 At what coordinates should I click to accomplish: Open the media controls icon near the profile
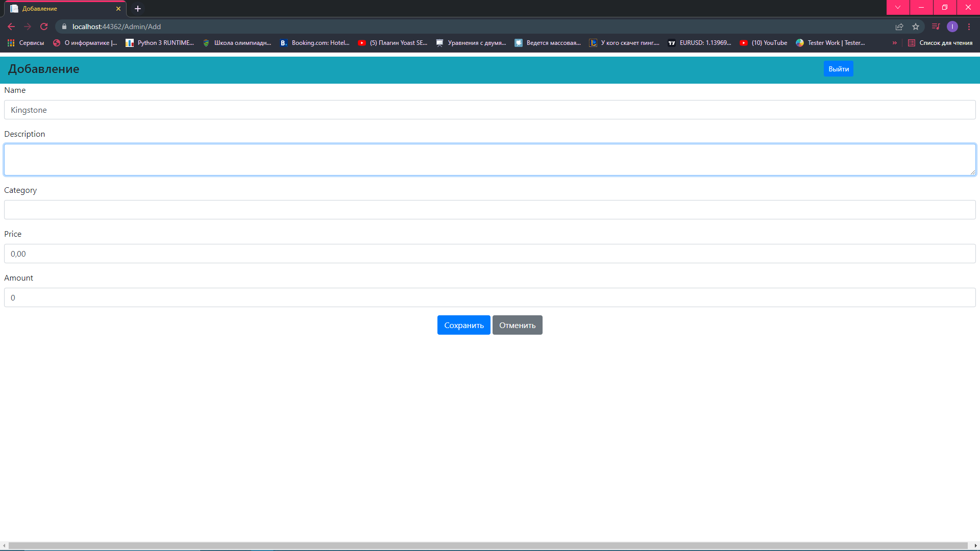tap(936, 27)
